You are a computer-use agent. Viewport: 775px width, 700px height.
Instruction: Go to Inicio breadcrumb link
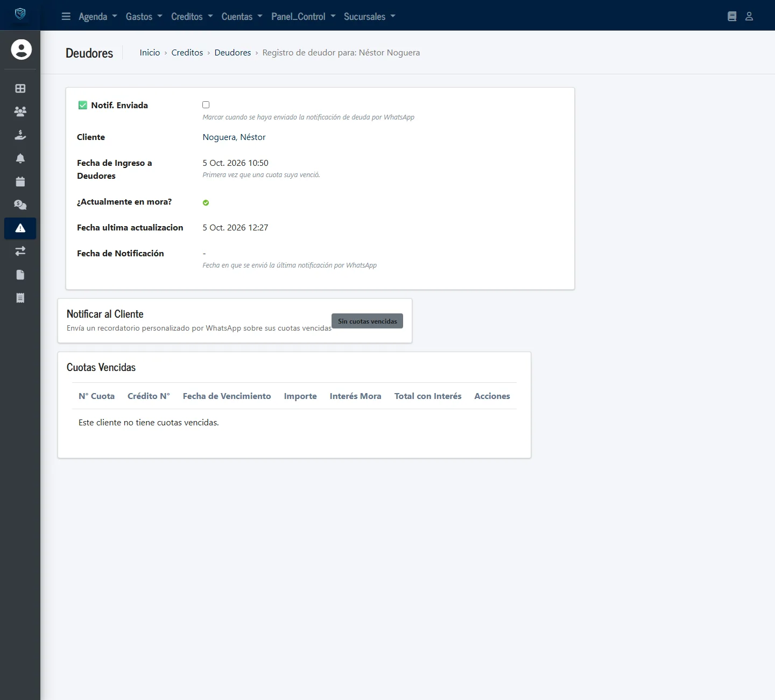[150, 53]
